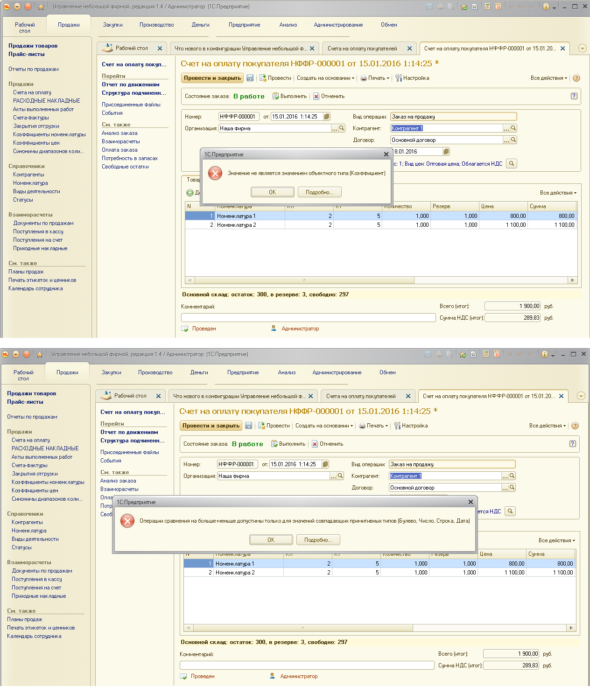Click magnifier beside Контрагент field in lower window
Screen dimensions: 590x700
click(512, 476)
